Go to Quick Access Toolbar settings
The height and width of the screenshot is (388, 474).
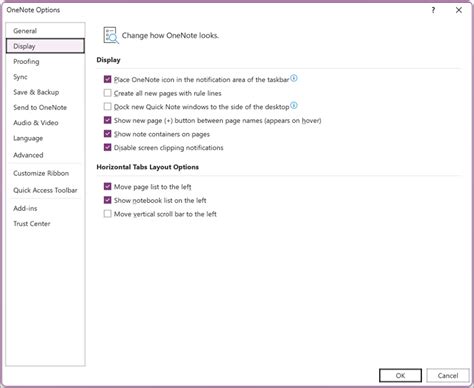pyautogui.click(x=45, y=190)
